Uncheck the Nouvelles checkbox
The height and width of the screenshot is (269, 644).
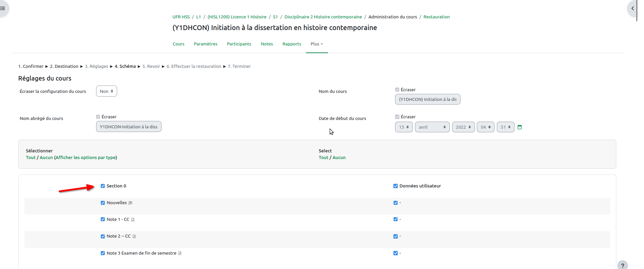tap(103, 203)
